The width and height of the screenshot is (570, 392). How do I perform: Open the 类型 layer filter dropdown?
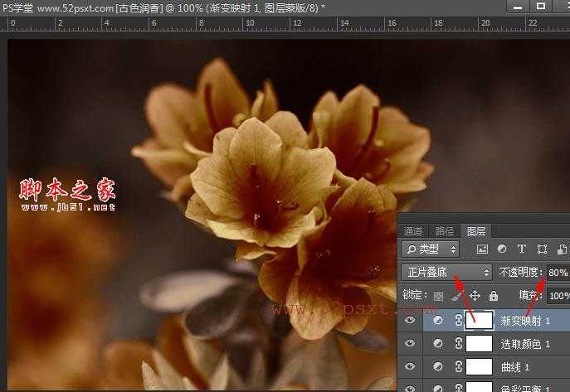(431, 249)
